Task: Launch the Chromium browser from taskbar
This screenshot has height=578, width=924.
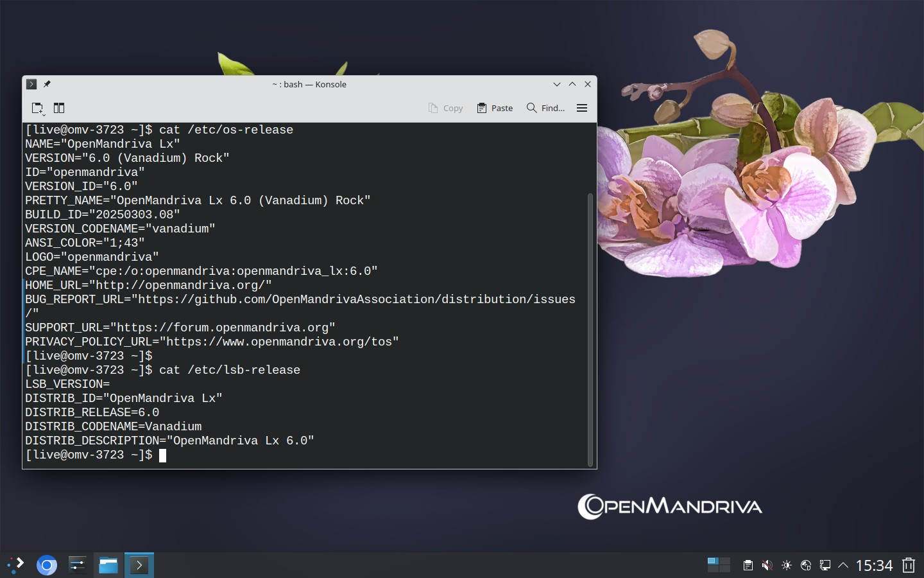Action: click(x=47, y=565)
